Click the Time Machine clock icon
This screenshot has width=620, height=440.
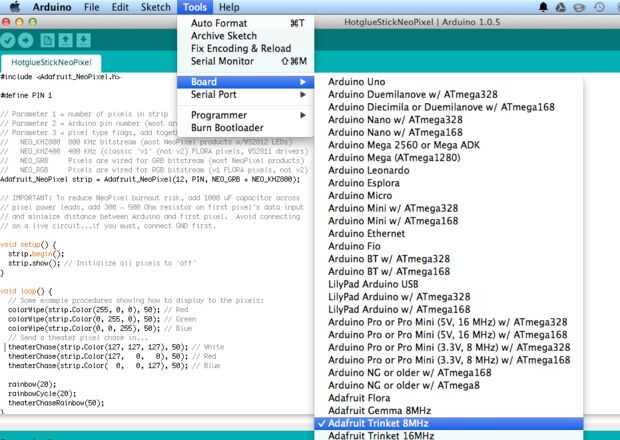(599, 7)
